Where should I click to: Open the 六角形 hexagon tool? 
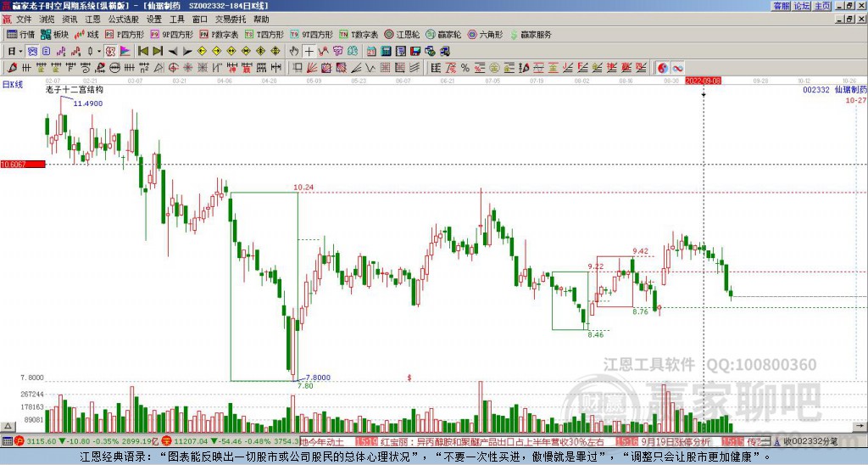[x=486, y=34]
